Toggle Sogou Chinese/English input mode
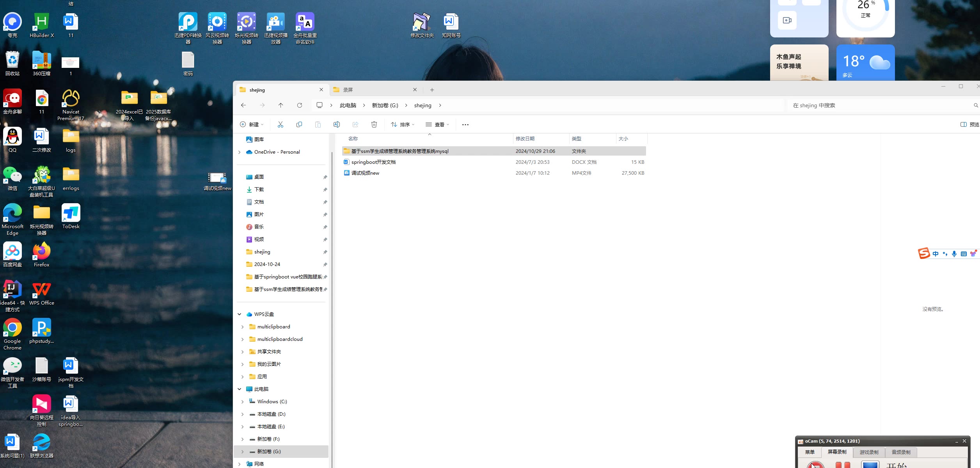 (936, 254)
